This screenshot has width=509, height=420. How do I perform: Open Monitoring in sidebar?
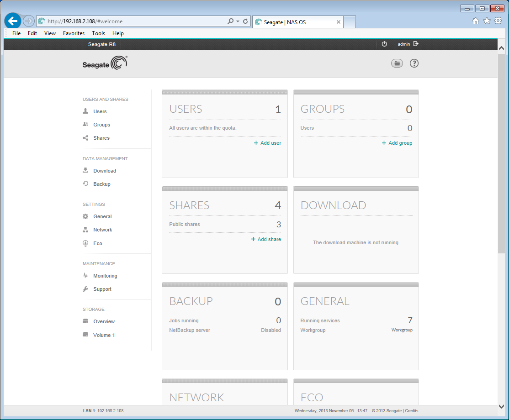105,276
